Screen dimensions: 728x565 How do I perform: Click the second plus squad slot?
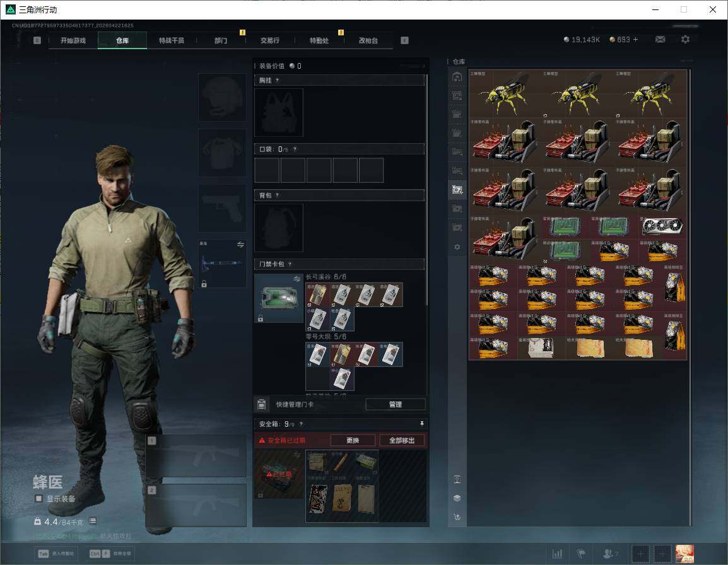[x=662, y=554]
